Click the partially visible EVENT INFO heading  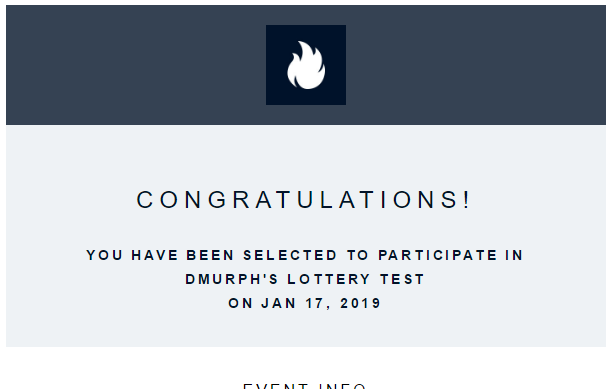305,386
